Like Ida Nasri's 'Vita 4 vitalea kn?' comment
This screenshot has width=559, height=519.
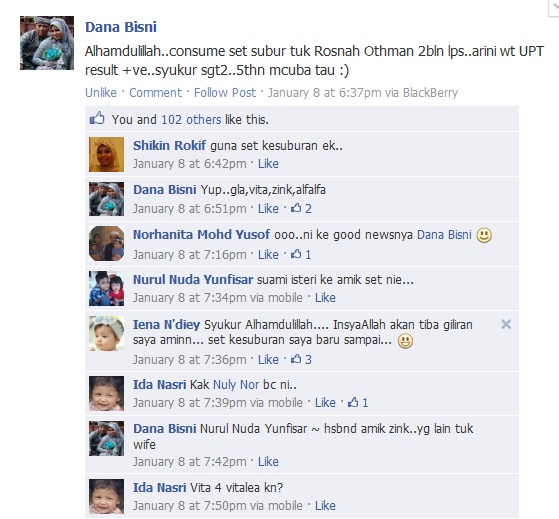(x=325, y=505)
